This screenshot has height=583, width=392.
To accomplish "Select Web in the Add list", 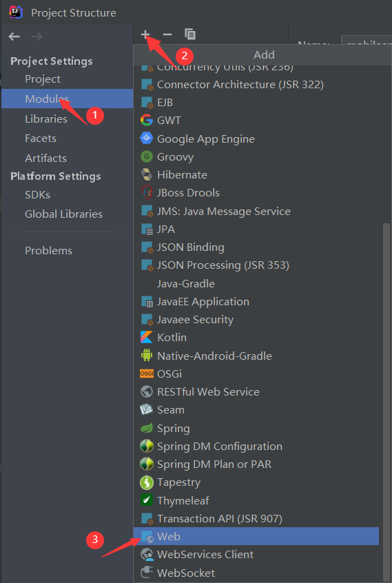I will [x=256, y=536].
